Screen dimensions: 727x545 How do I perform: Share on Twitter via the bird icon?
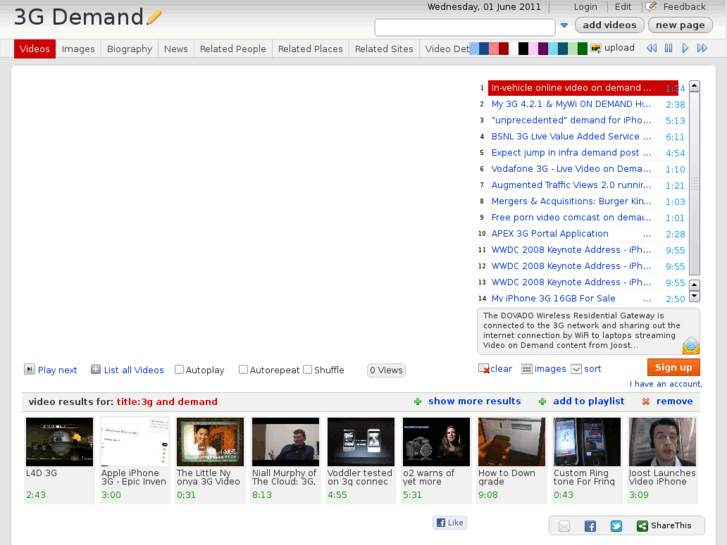coord(616,526)
